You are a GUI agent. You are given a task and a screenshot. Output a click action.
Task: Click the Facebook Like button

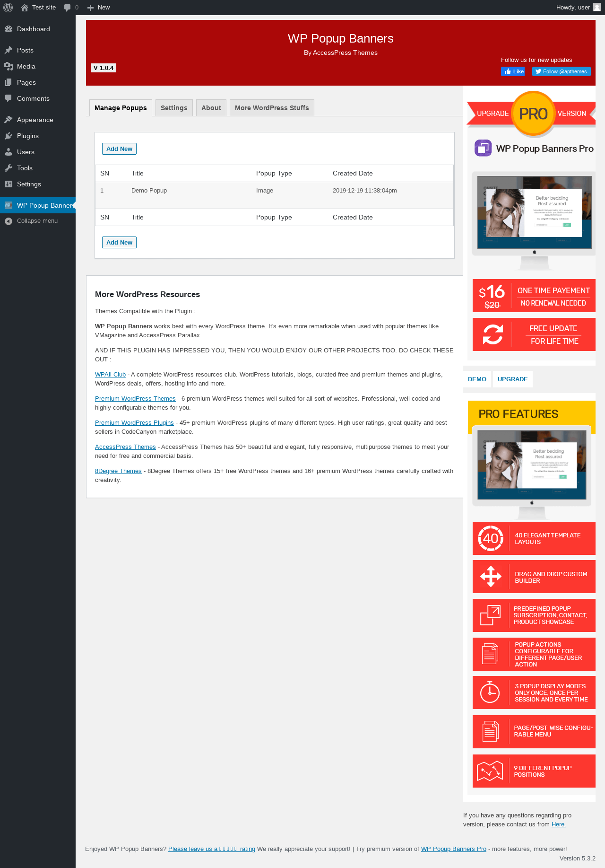pos(513,71)
